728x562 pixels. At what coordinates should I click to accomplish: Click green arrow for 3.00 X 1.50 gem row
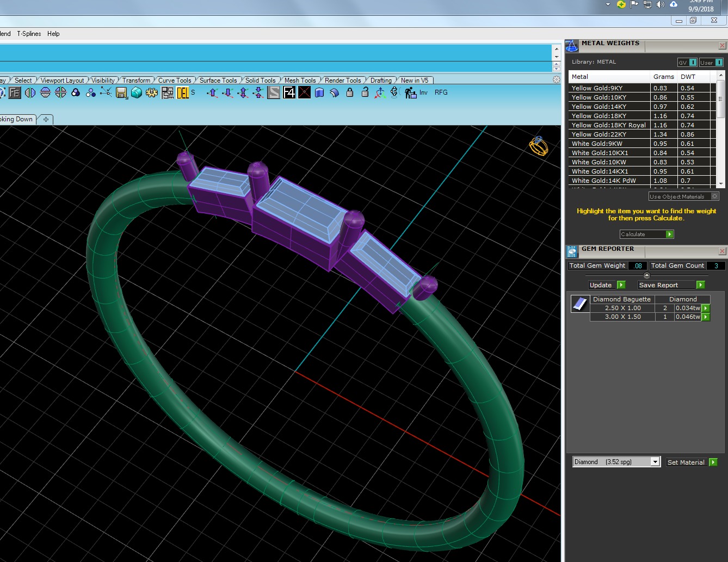pyautogui.click(x=706, y=317)
